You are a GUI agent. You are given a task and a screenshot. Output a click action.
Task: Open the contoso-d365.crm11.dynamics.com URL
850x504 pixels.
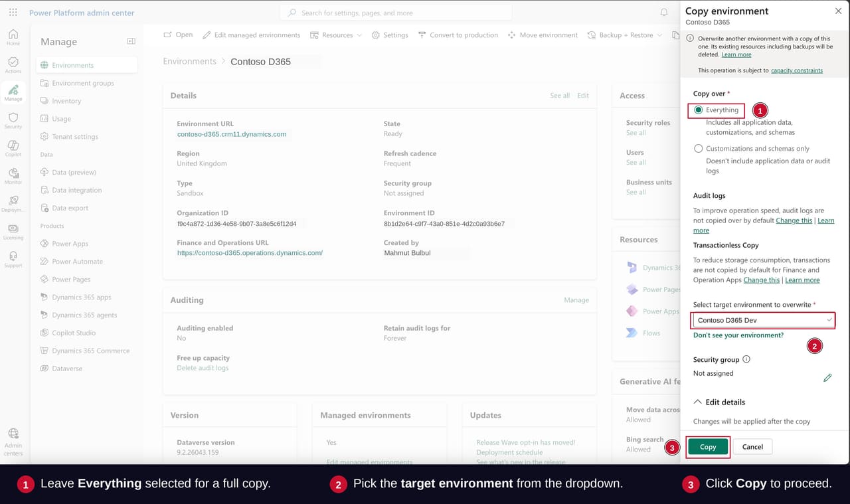[x=232, y=134]
